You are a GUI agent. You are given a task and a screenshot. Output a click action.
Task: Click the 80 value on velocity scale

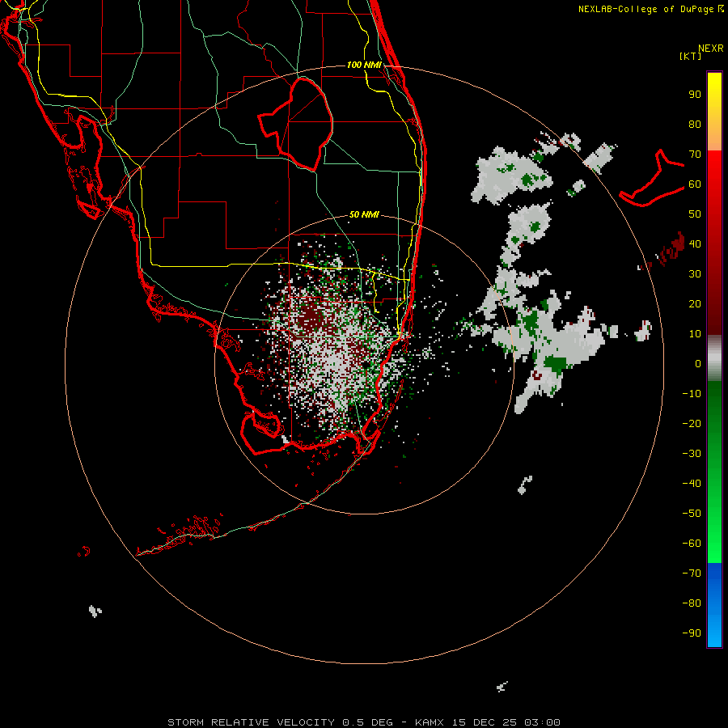point(695,125)
